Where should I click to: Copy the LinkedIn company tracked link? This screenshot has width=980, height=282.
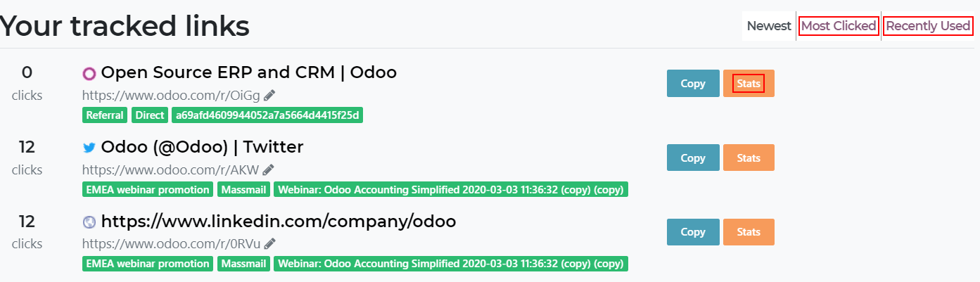pyautogui.click(x=693, y=232)
